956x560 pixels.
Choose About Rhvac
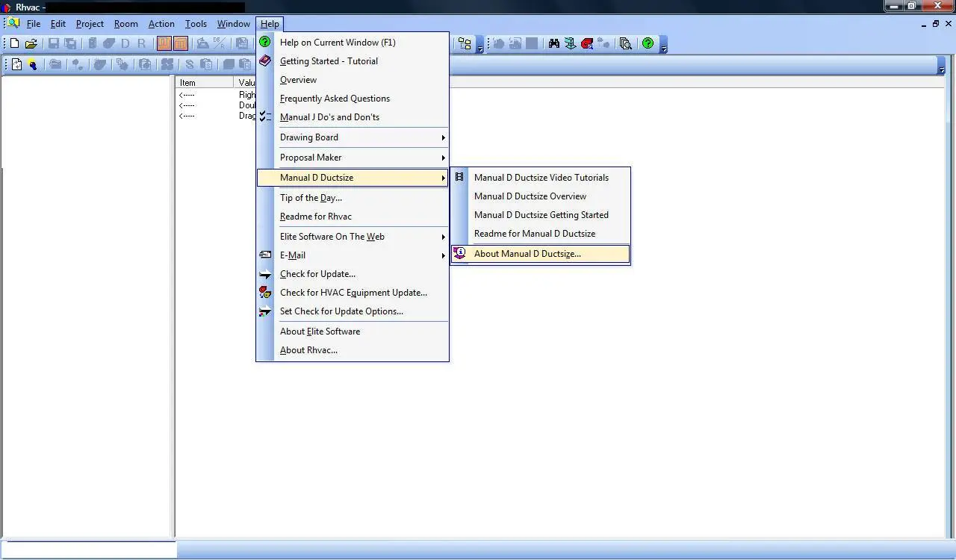(x=308, y=350)
